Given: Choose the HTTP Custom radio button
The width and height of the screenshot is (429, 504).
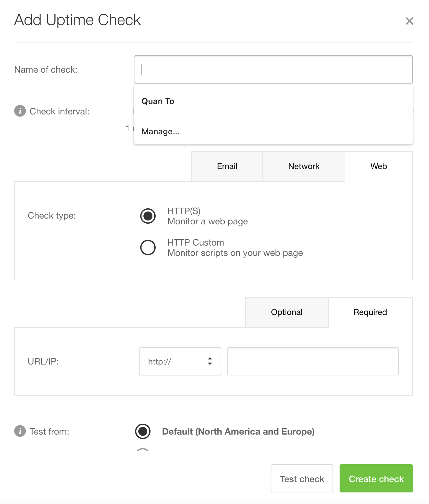Looking at the screenshot, I should point(148,248).
